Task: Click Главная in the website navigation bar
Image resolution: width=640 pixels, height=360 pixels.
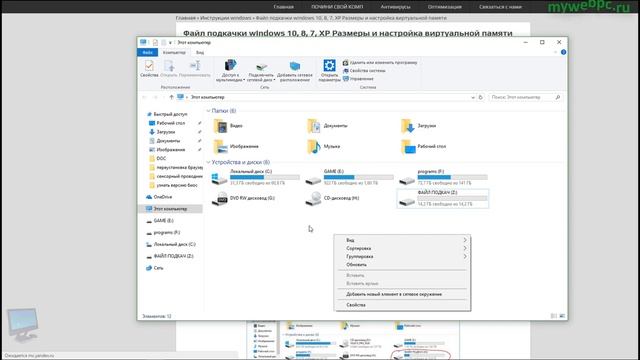Action: point(283,7)
